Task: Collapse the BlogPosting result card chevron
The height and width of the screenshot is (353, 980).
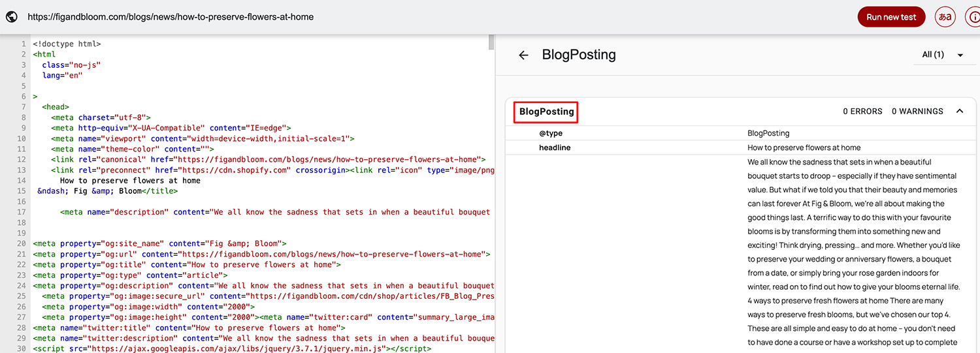Action: (960, 112)
